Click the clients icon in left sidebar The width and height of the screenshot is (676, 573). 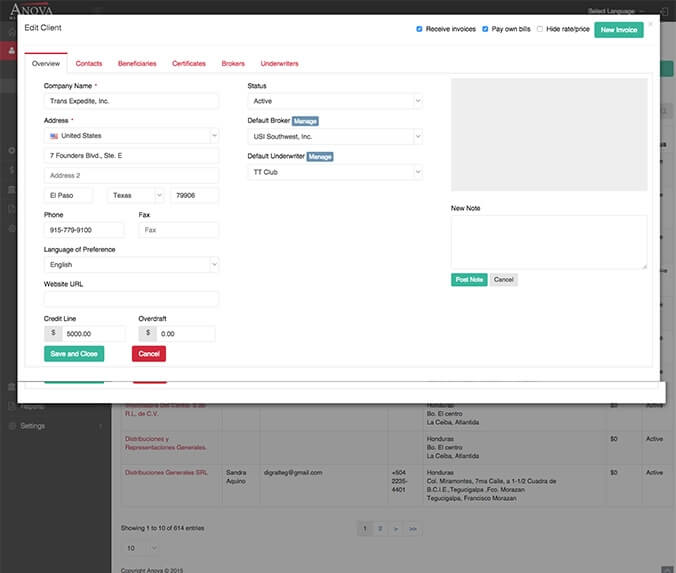click(11, 50)
